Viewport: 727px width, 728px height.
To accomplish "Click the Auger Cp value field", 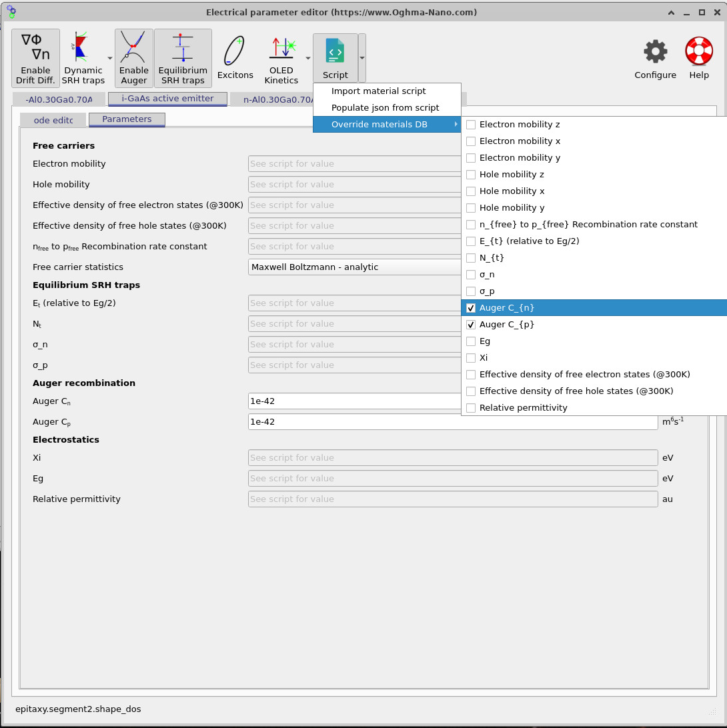I will pyautogui.click(x=453, y=422).
